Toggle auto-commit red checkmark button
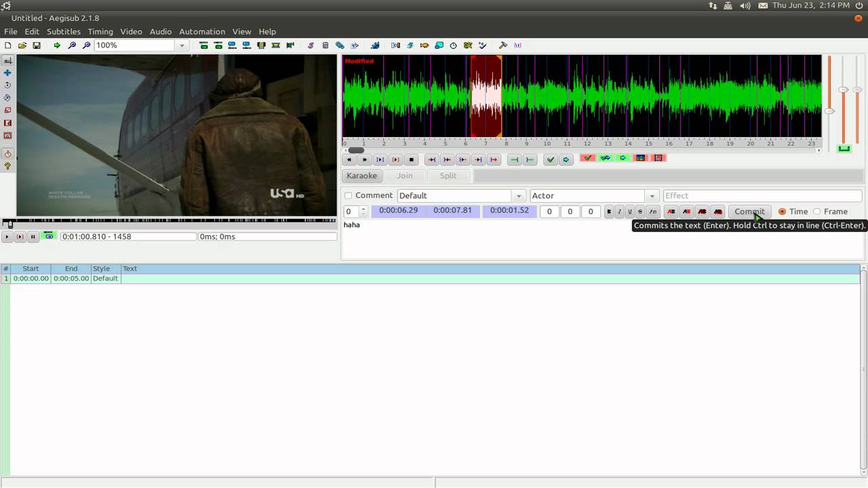This screenshot has width=868, height=488. 587,159
